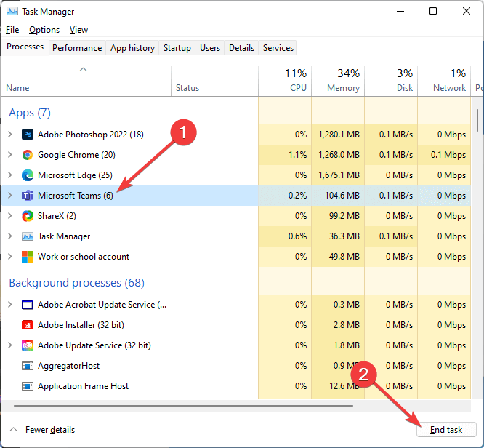The width and height of the screenshot is (484, 448).
Task: Click the End task button
Action: click(x=446, y=430)
